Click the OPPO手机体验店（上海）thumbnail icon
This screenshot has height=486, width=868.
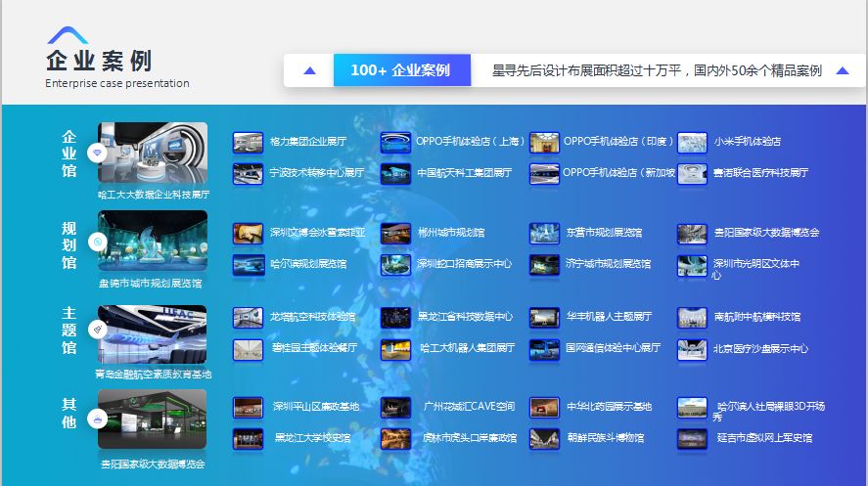tap(395, 142)
